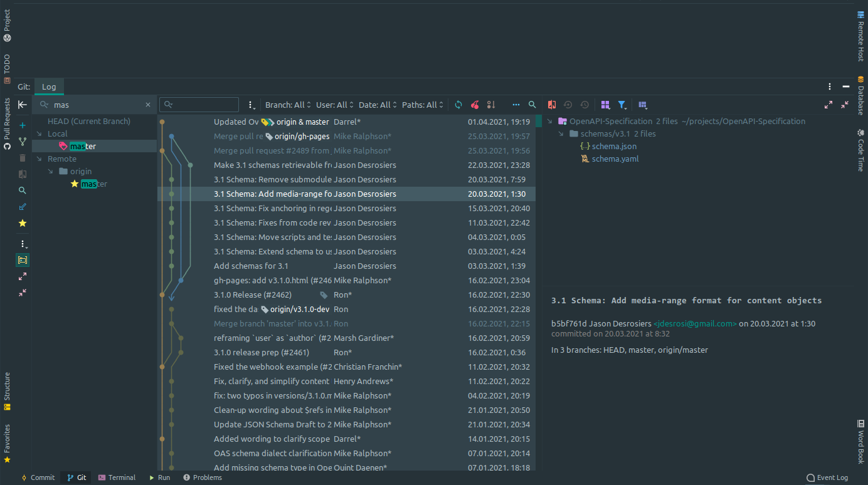This screenshot has width=868, height=485.
Task: Open the Structure side tab
Action: point(7,391)
